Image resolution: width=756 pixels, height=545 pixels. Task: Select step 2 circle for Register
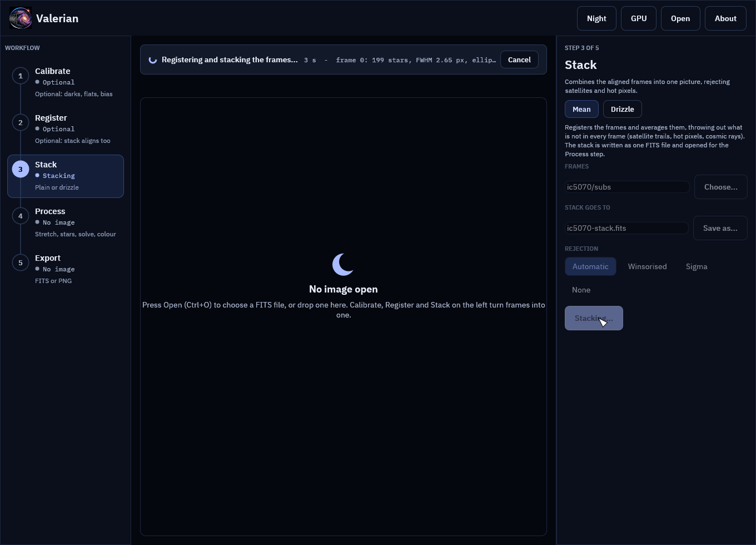[21, 123]
